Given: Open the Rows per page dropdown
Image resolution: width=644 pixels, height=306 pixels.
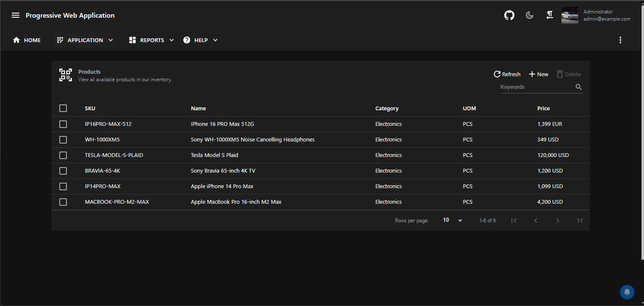Looking at the screenshot, I should pos(453,221).
